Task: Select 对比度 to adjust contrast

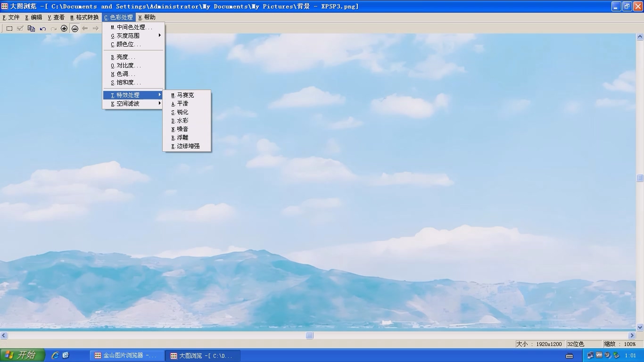Action: [133, 66]
